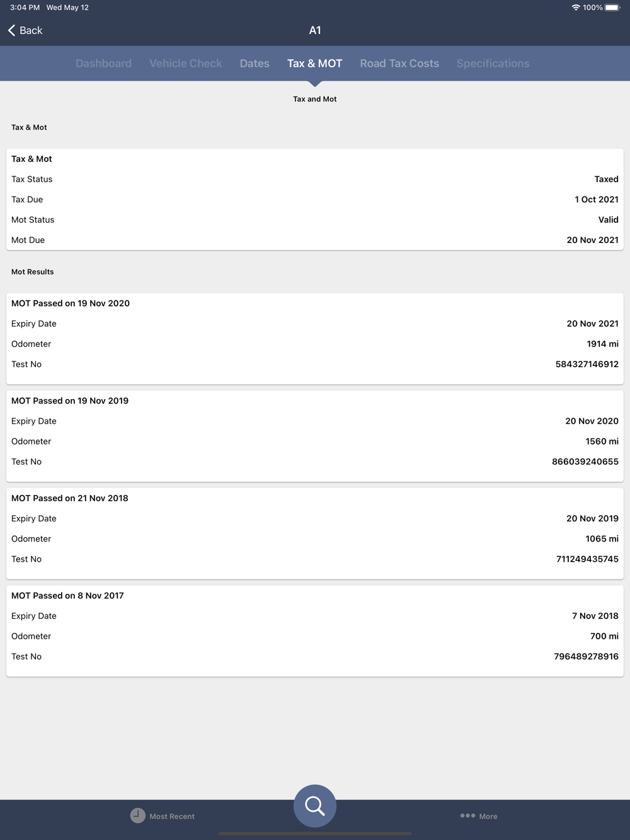
Task: Select MOT Passed on 19 Nov 2020 entry
Action: tap(315, 338)
